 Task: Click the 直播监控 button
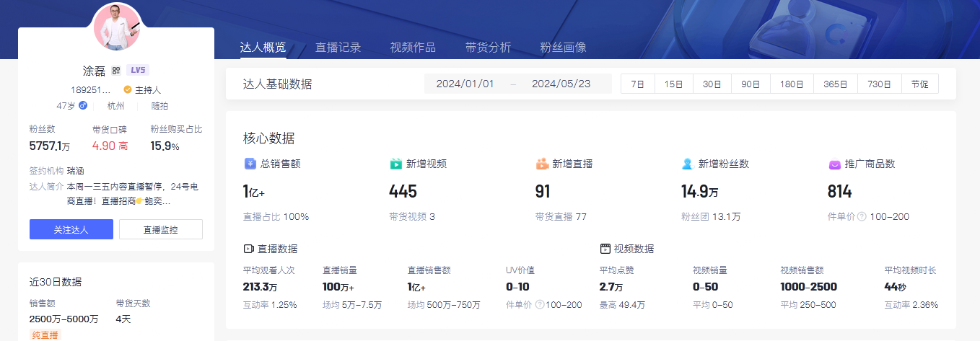[x=160, y=230]
